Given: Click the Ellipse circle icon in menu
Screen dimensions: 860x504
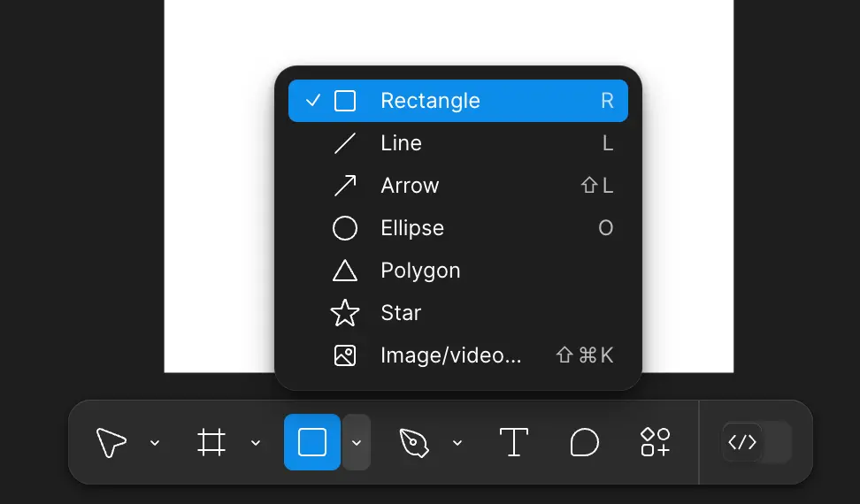Looking at the screenshot, I should [344, 228].
